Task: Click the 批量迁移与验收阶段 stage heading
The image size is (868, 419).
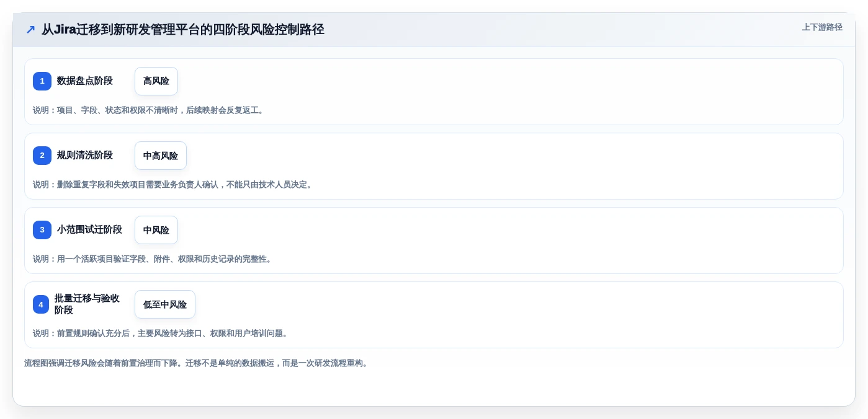Action: tap(87, 304)
